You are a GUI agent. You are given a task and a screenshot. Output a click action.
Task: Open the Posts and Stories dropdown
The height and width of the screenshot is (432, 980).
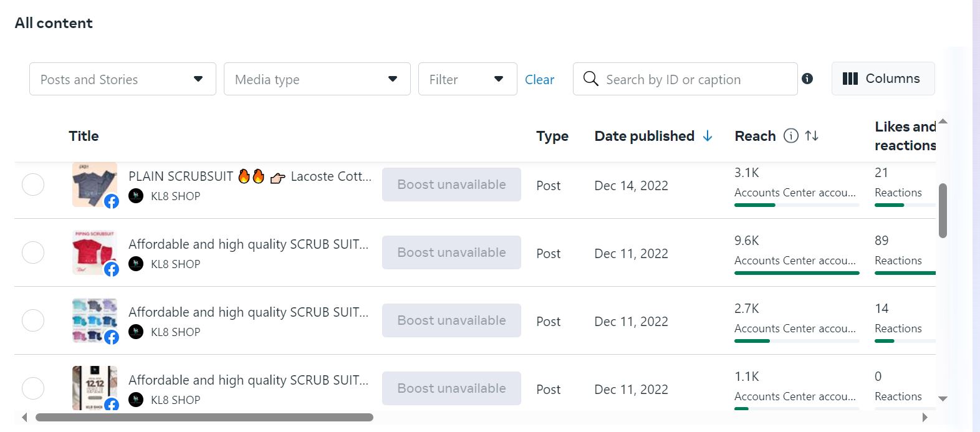(122, 79)
